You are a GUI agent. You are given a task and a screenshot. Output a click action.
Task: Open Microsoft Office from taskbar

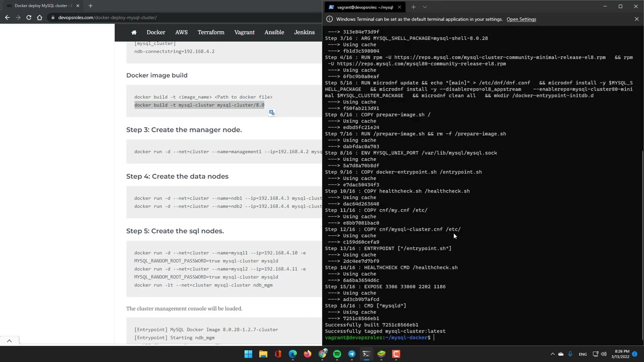pyautogui.click(x=278, y=354)
